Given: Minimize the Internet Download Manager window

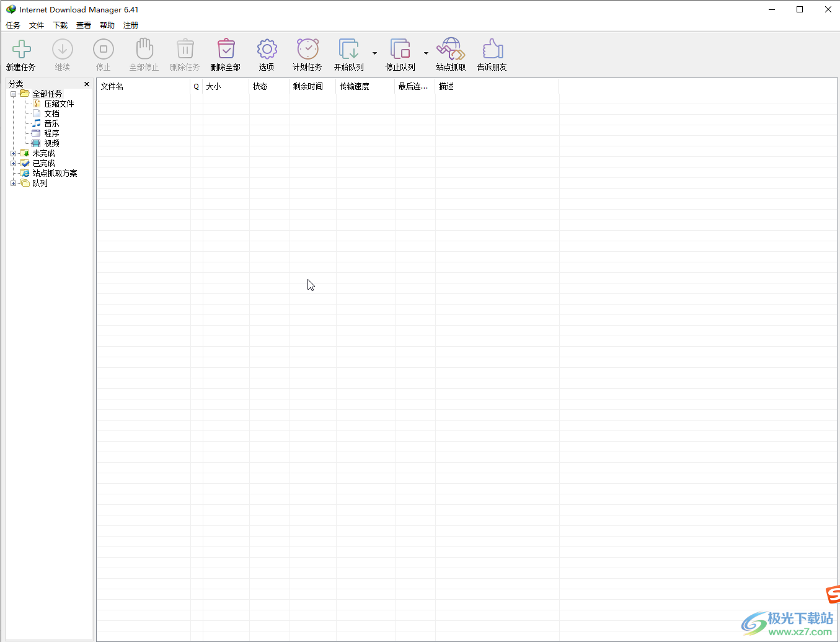Looking at the screenshot, I should 772,9.
